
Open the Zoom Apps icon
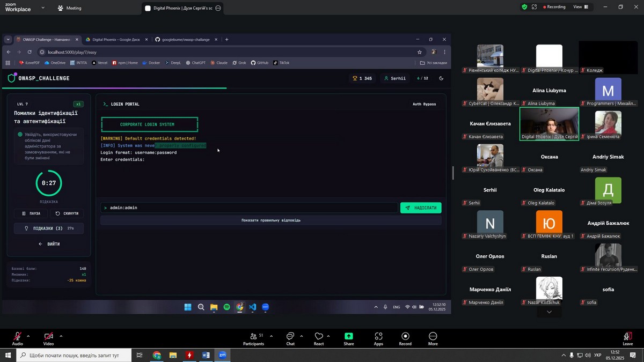click(x=378, y=336)
